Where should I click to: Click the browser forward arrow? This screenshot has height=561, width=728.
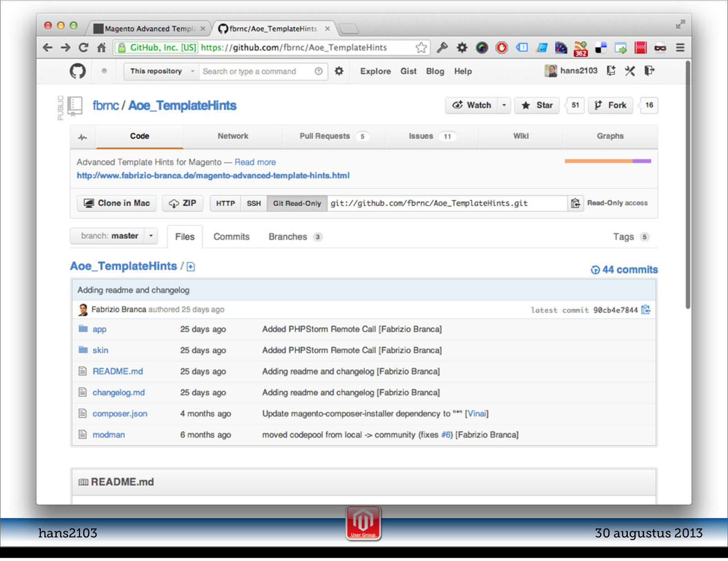(x=66, y=47)
